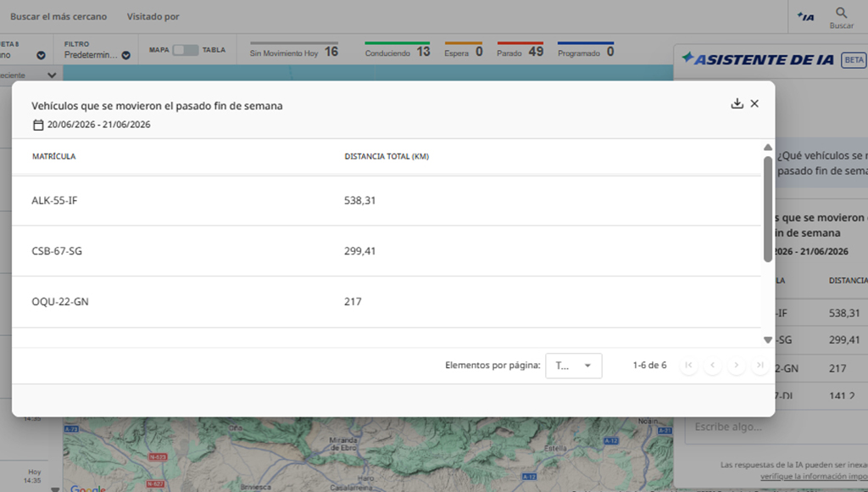Open the IA assistant icon in header
This screenshot has height=492, width=868.
[x=805, y=17]
